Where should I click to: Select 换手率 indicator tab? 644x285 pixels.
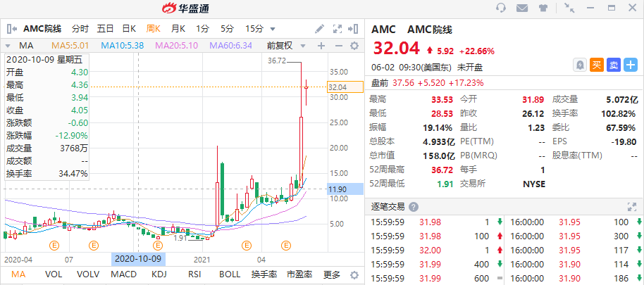264,274
